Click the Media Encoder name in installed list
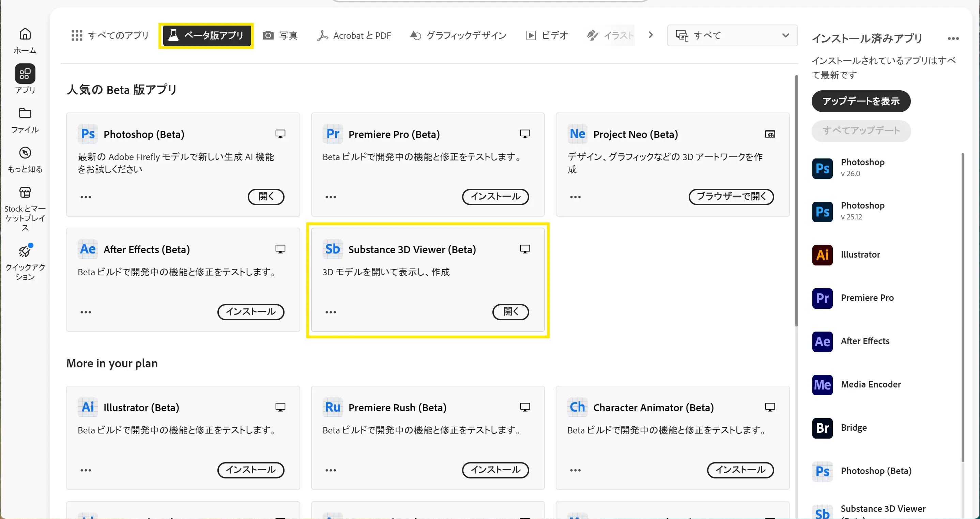This screenshot has width=980, height=519. point(871,384)
